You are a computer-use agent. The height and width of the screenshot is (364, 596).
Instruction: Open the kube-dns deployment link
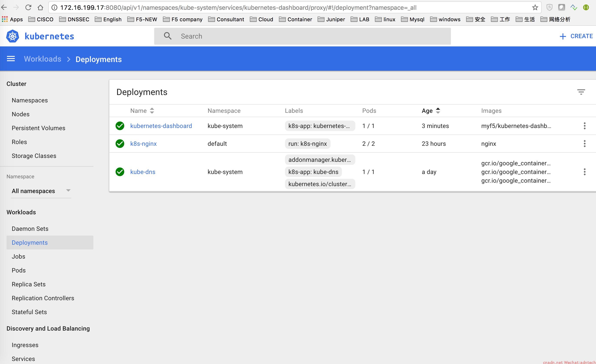click(x=143, y=172)
